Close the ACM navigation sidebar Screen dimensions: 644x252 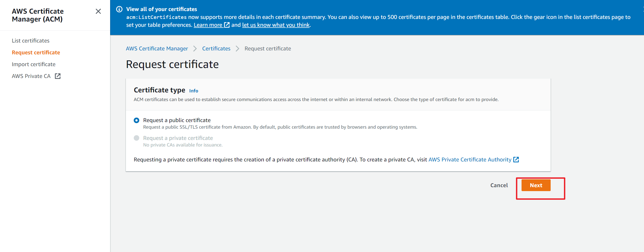(x=98, y=11)
